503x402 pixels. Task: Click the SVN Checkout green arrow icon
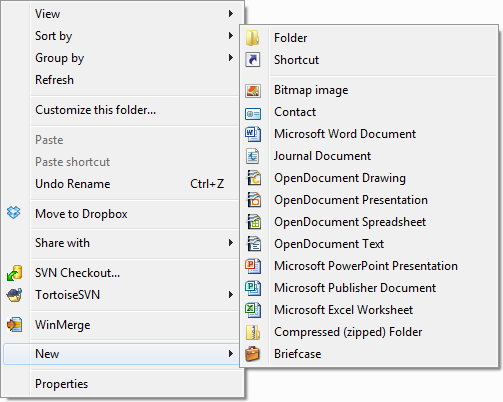click(x=14, y=273)
